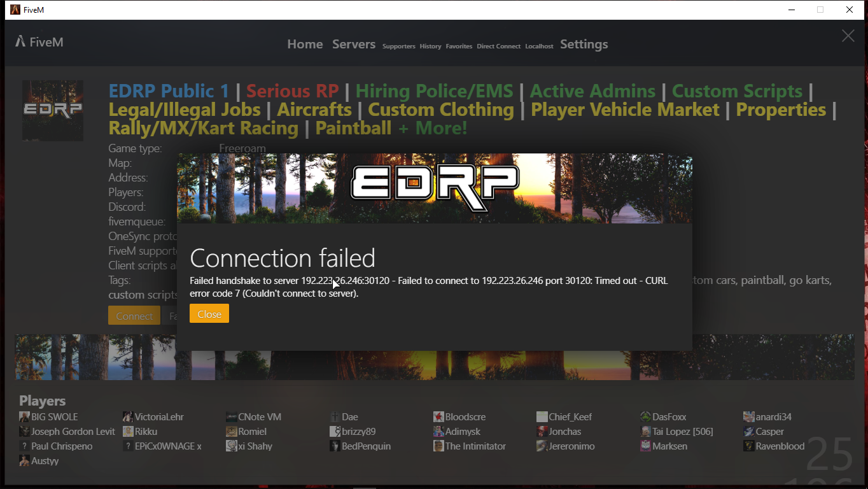Click the "Discord:" label

pos(127,207)
